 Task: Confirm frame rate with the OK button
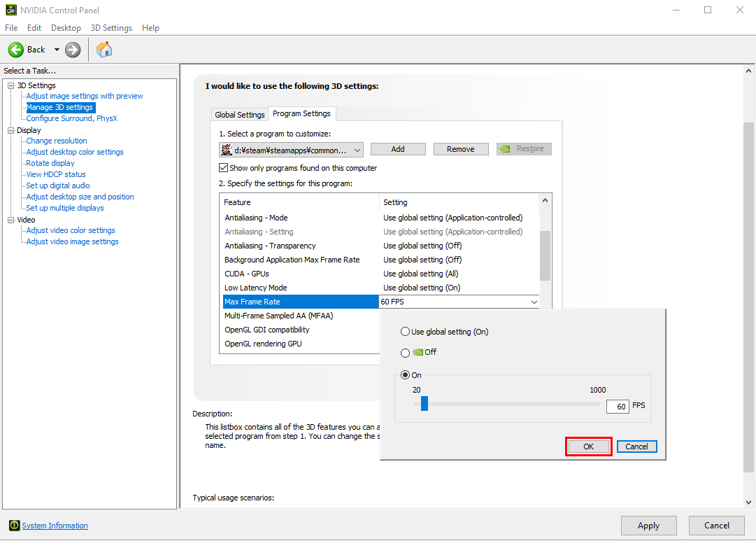click(589, 447)
